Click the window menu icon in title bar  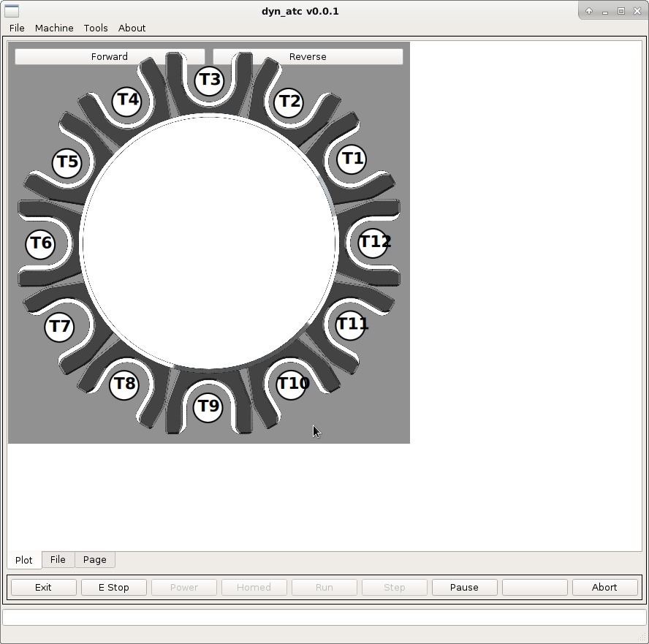click(12, 11)
